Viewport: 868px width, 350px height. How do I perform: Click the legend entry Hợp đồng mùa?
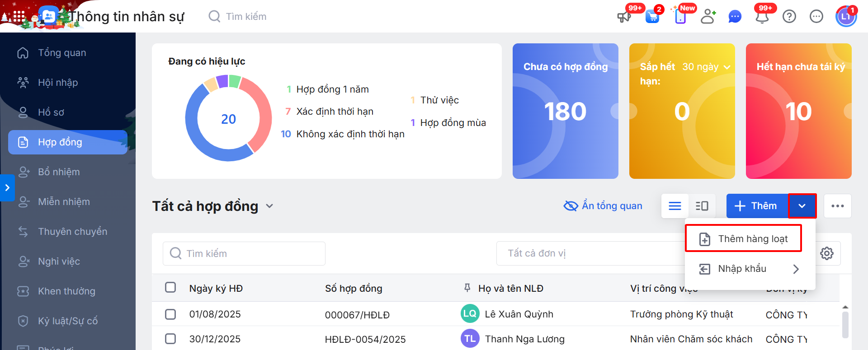pos(448,122)
